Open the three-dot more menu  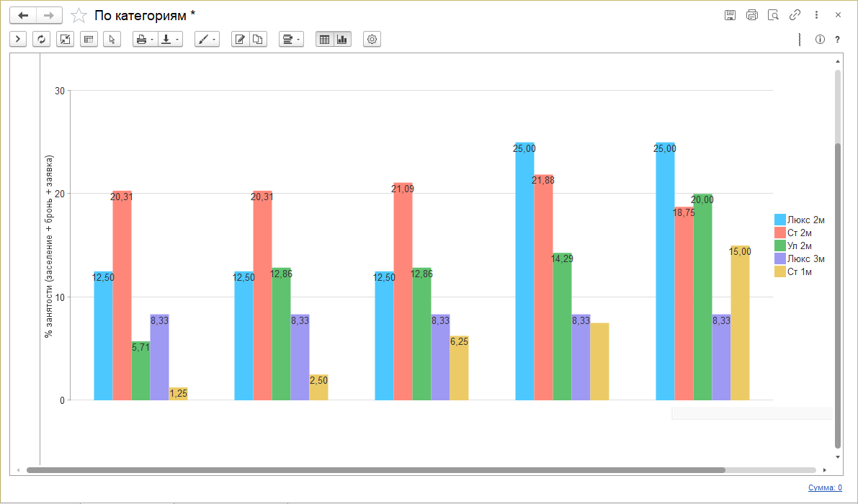pos(816,15)
